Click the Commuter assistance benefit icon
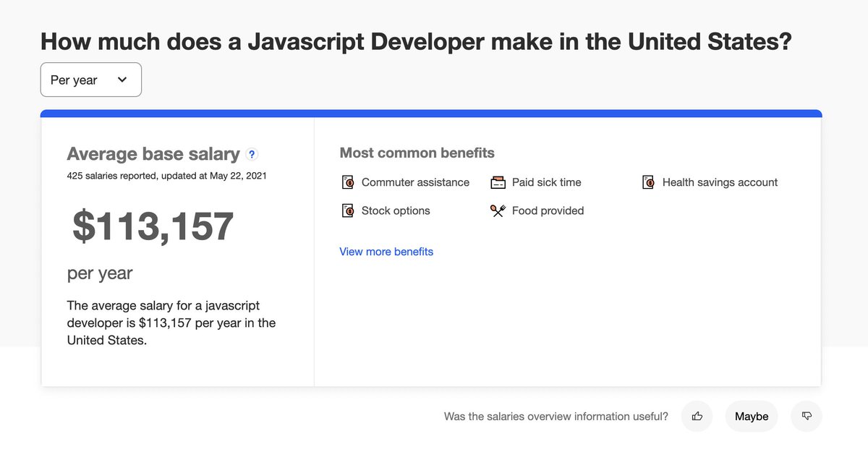Image resolution: width=868 pixels, height=473 pixels. pyautogui.click(x=347, y=182)
